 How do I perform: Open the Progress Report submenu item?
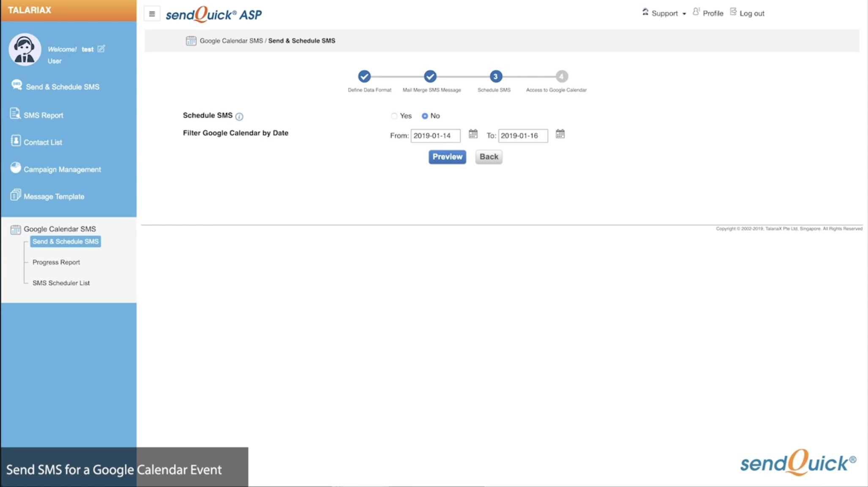point(56,262)
